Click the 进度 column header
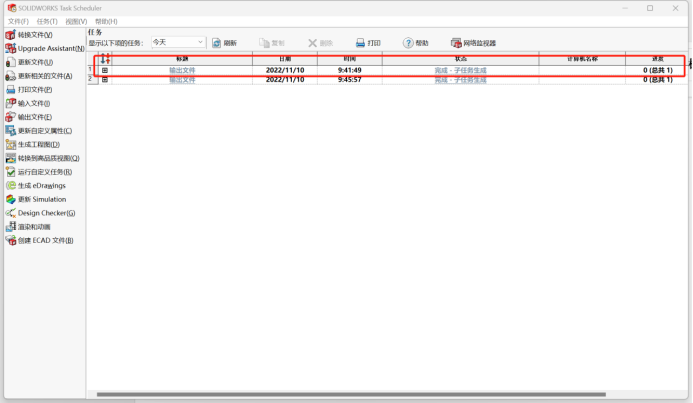The width and height of the screenshot is (693, 403). coord(657,58)
